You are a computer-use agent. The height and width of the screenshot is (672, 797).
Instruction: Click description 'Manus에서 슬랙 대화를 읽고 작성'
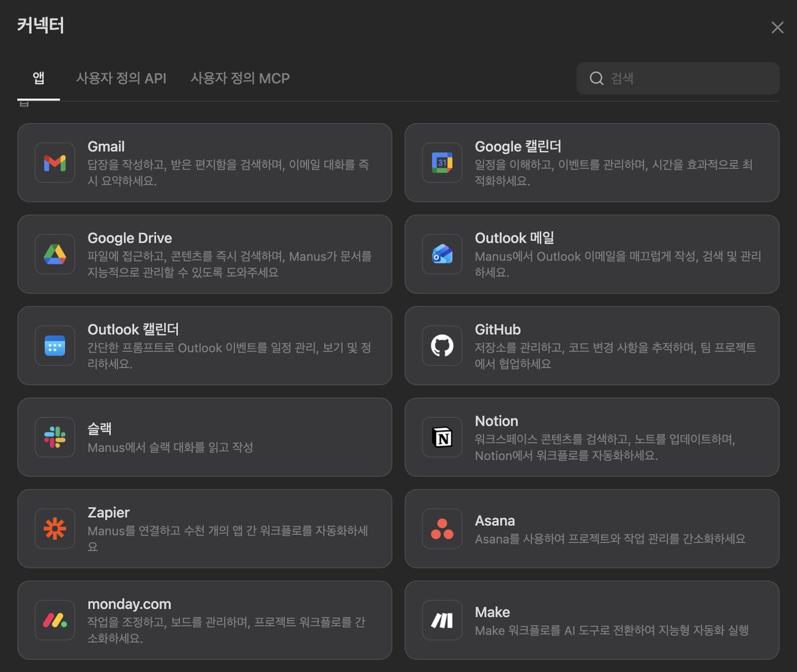coord(170,448)
